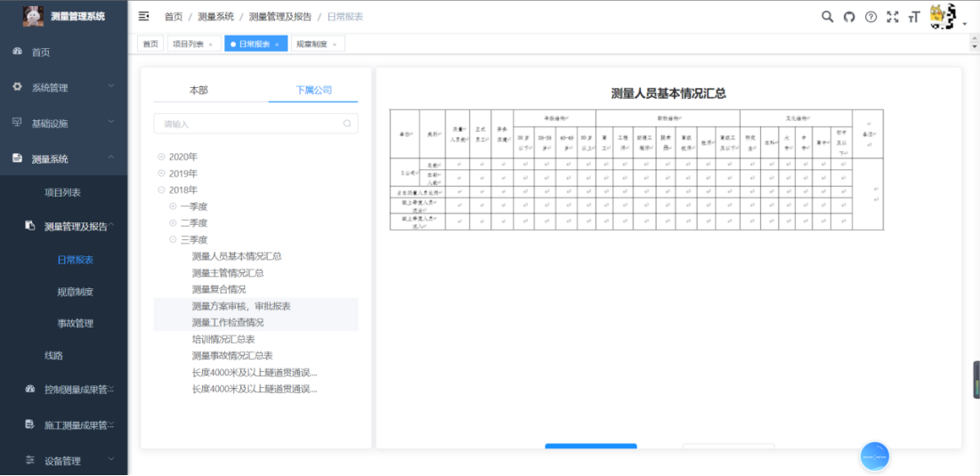Screen dimensions: 980x476
Task: Close the 日常报表 tab
Action: click(x=277, y=44)
